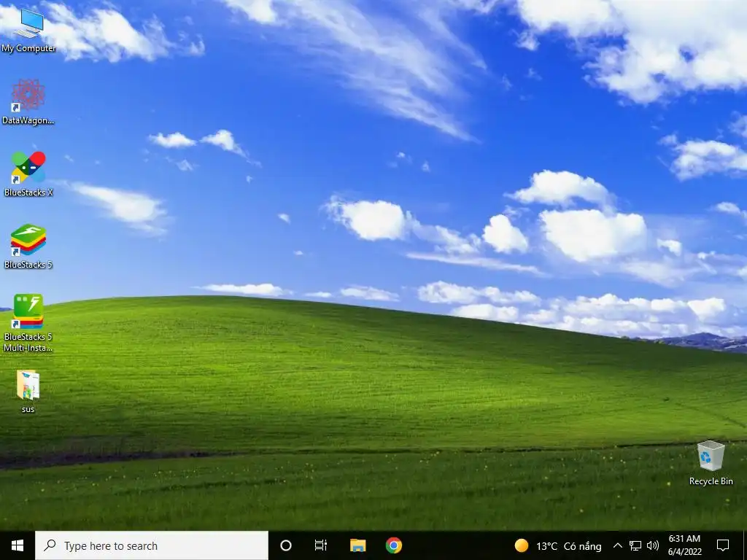Launch Google Chrome from the taskbar

(394, 545)
